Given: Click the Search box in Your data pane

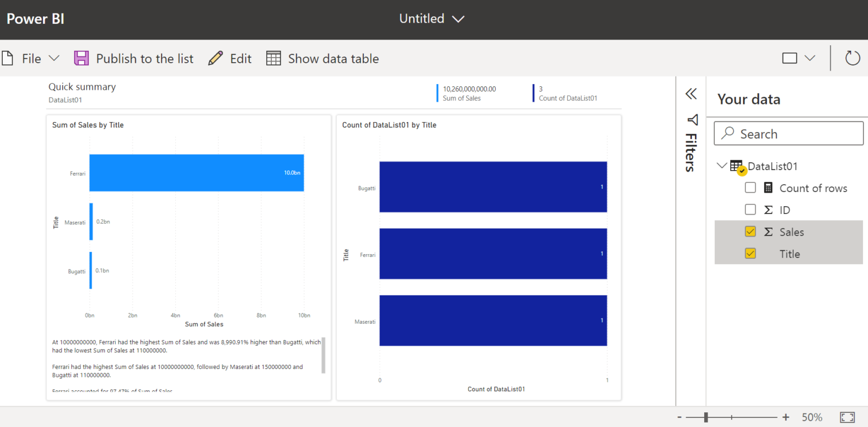Looking at the screenshot, I should 788,133.
